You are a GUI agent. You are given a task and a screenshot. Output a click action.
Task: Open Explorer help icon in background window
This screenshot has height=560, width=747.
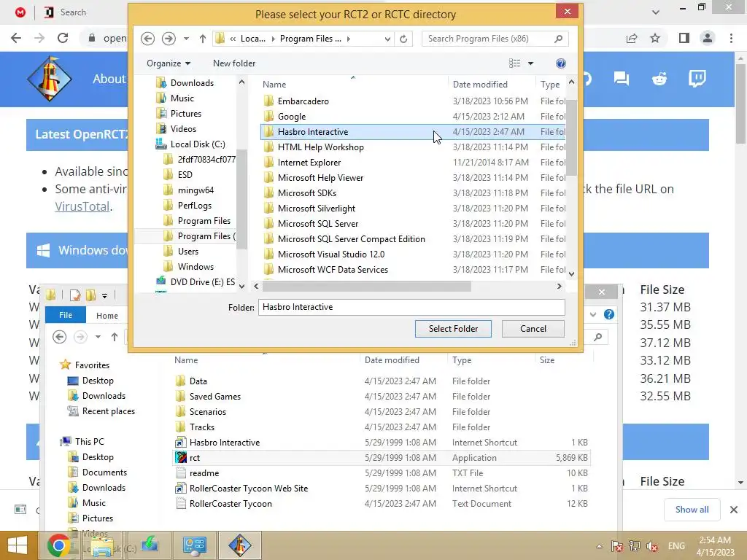609,314
